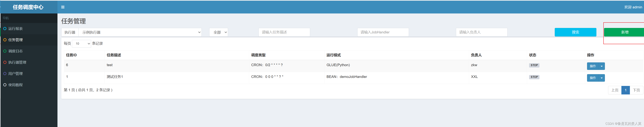
Task: Click the circle icon beside 调度日志
Action: point(5,51)
